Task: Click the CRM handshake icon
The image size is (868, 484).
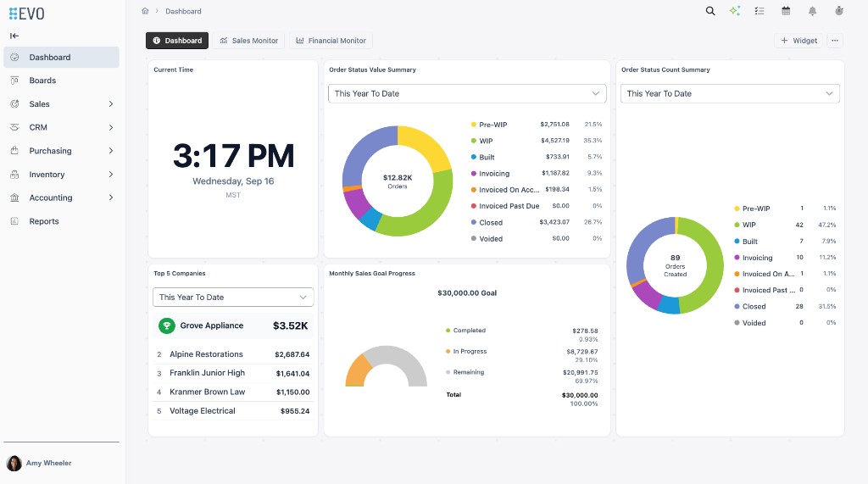Action: [x=14, y=127]
